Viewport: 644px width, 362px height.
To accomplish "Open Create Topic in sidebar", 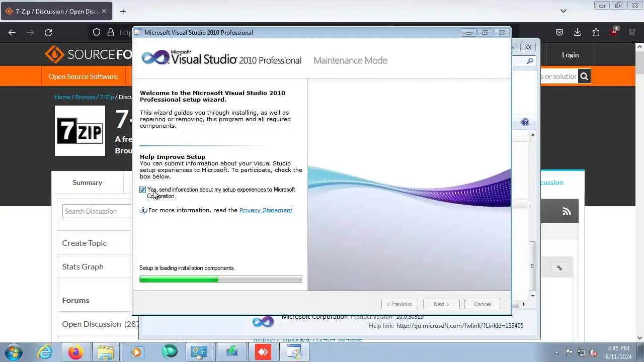I will [x=85, y=243].
